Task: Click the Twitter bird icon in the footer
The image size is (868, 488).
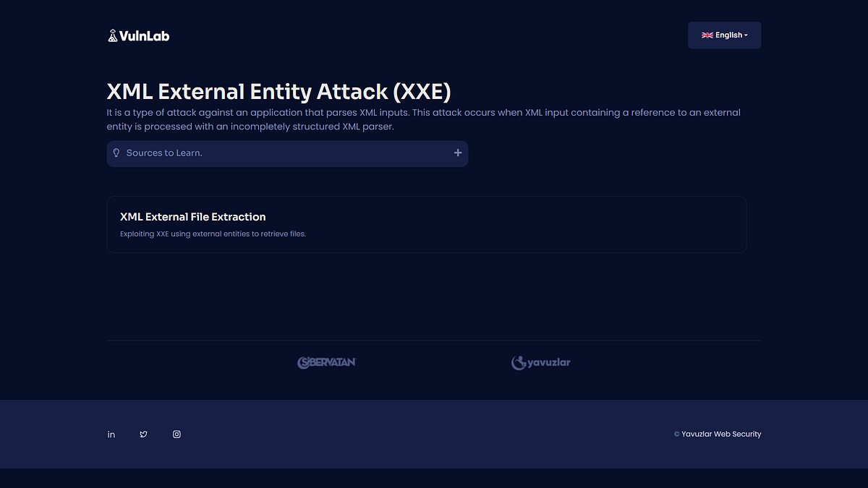Action: [x=143, y=434]
